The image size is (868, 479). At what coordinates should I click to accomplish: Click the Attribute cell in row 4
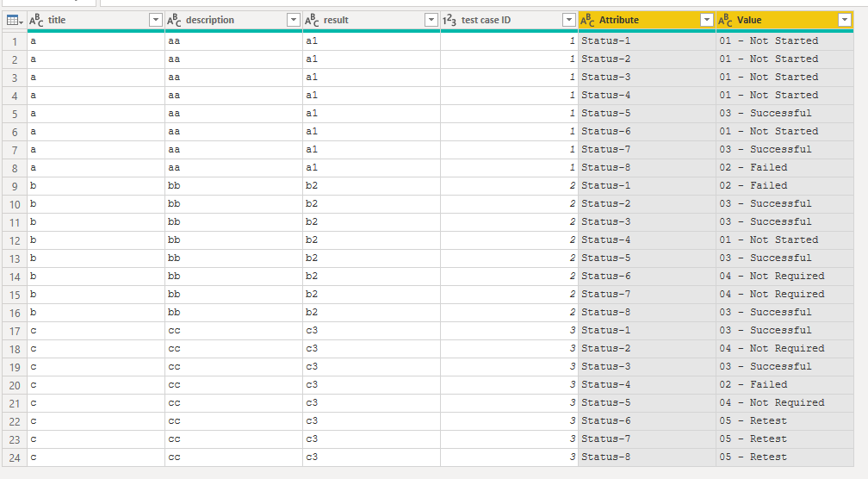pos(648,96)
